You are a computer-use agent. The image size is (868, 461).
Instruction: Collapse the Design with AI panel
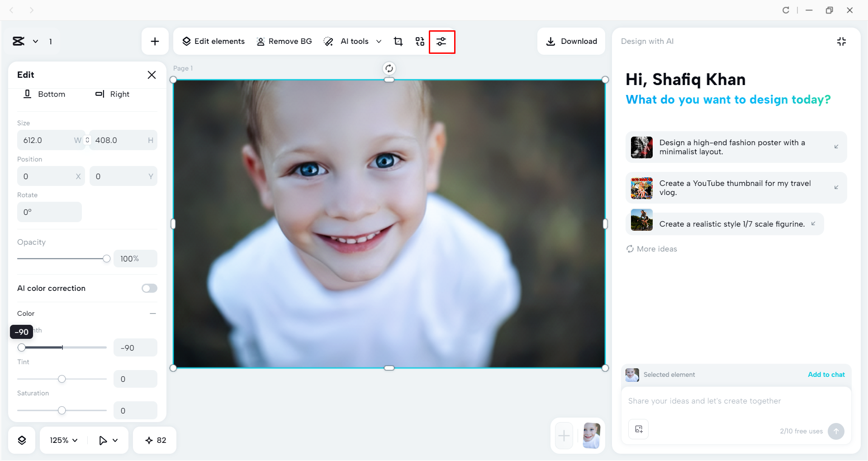point(841,41)
